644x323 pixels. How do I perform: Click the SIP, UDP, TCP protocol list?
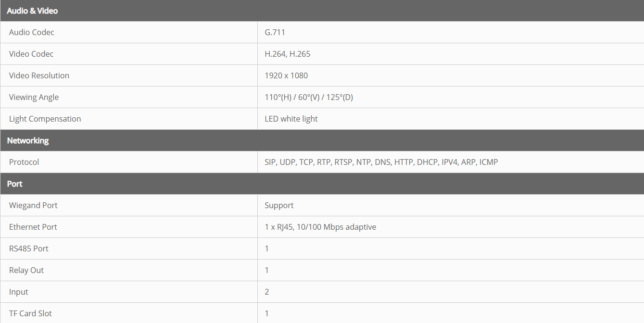point(381,162)
